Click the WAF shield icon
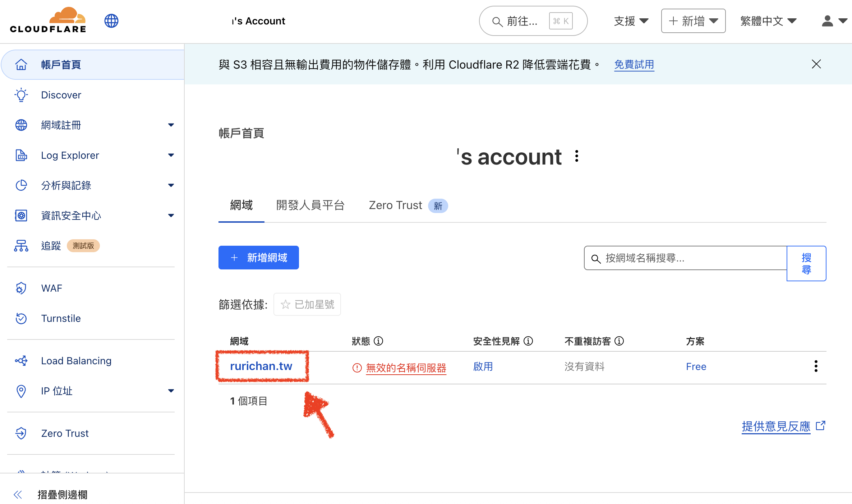Image resolution: width=852 pixels, height=504 pixels. click(21, 288)
